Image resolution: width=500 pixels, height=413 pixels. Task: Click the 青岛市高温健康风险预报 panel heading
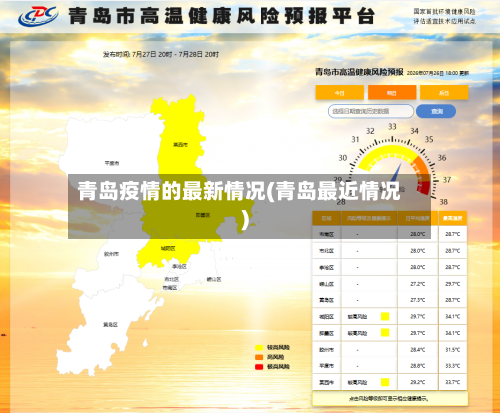pos(359,72)
